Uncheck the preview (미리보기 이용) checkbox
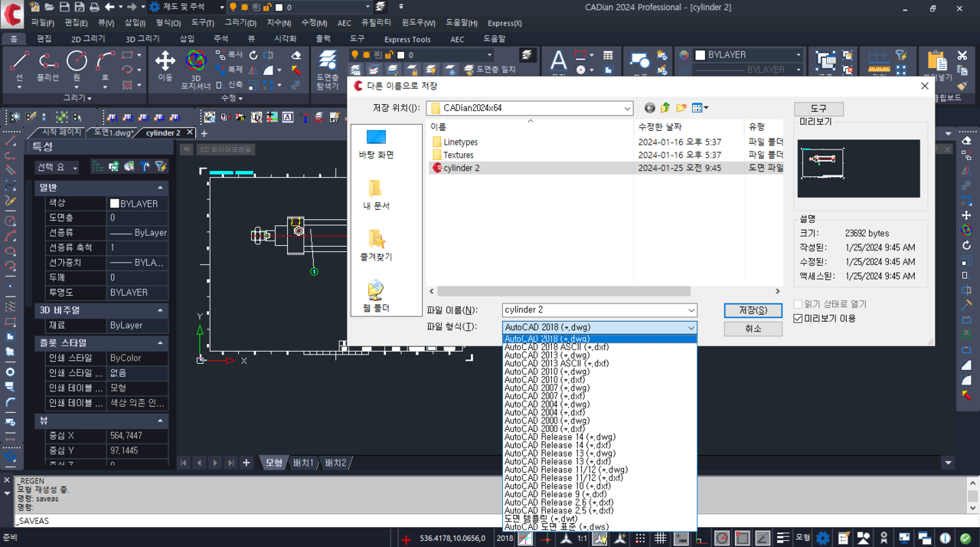The image size is (980, 547). point(799,319)
